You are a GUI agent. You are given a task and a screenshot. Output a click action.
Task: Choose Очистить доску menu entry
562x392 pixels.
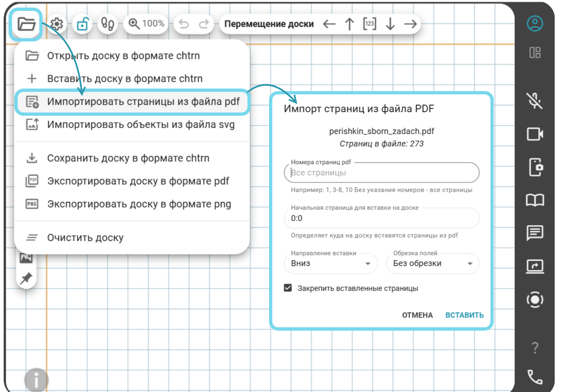pos(132,238)
